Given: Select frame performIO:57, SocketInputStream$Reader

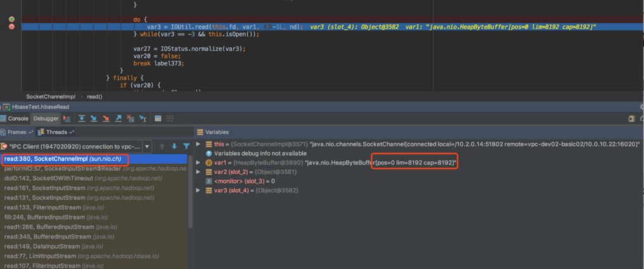Looking at the screenshot, I should [94, 169].
